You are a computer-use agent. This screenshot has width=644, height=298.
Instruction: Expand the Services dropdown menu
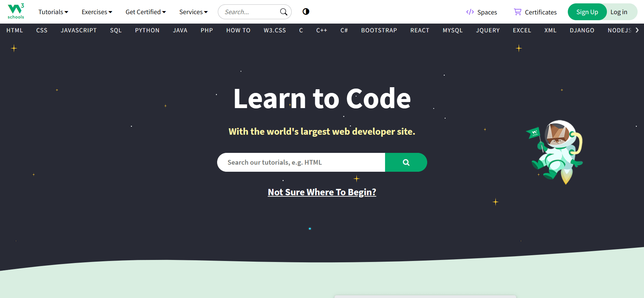click(194, 12)
